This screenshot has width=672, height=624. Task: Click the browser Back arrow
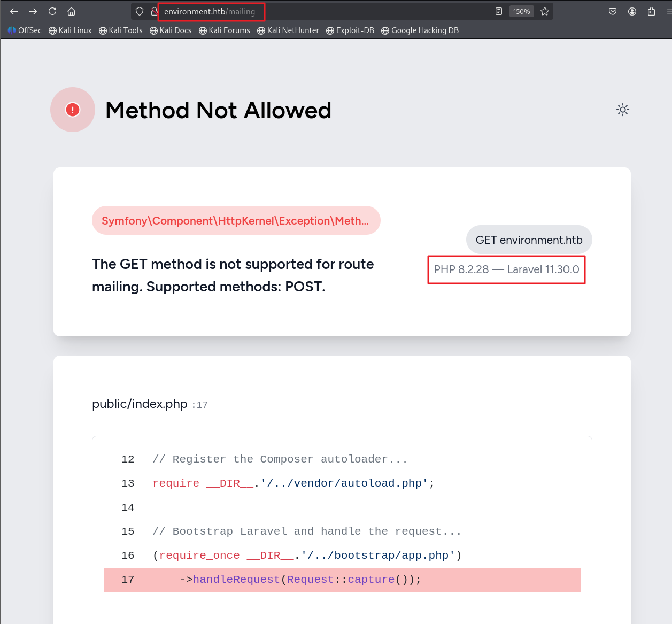(14, 11)
